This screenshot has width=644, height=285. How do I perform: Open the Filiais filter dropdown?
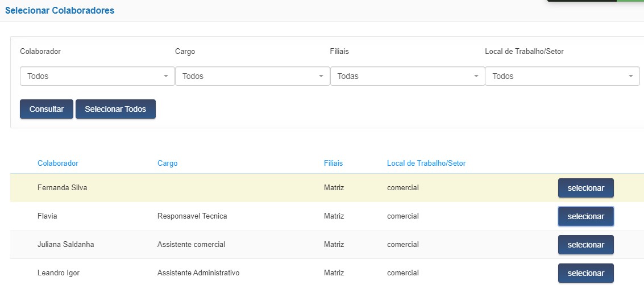pyautogui.click(x=407, y=76)
